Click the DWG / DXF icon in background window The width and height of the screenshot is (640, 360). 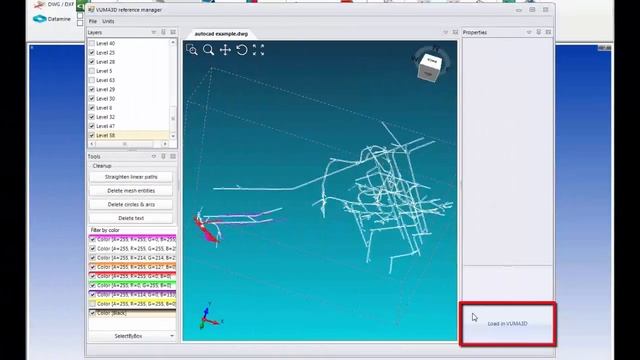pos(39,4)
